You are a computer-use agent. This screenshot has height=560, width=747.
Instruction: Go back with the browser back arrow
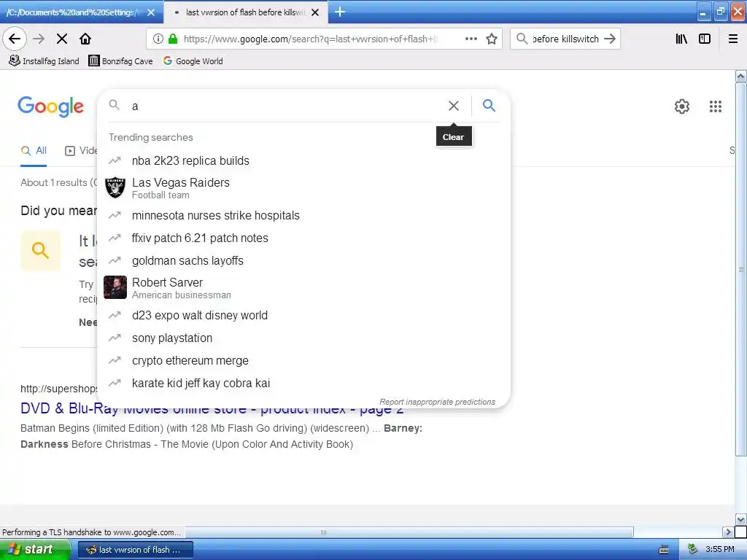click(15, 39)
